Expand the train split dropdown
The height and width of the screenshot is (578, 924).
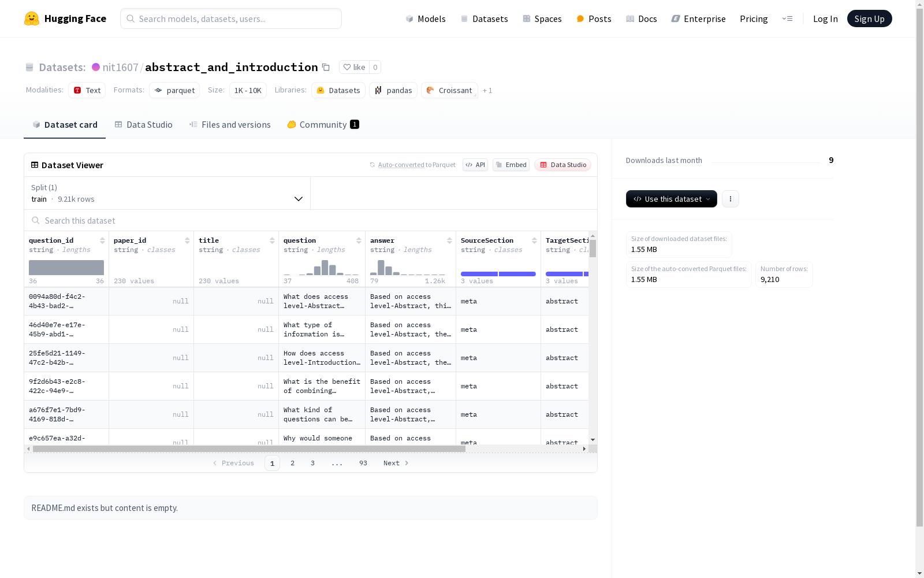point(167,193)
